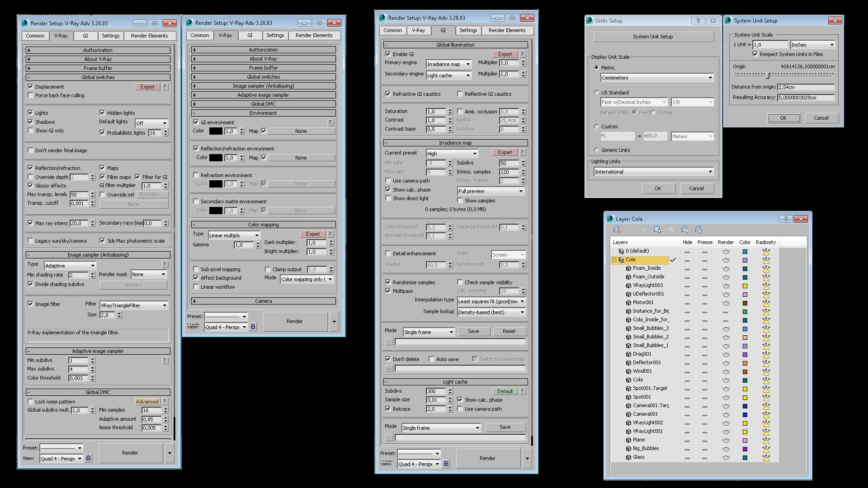Open the Centimeters metric units dropdown
The image size is (868, 488).
click(657, 78)
